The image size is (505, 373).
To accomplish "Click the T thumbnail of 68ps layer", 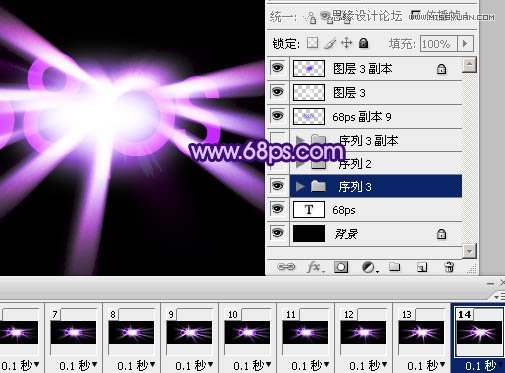I will coord(309,210).
